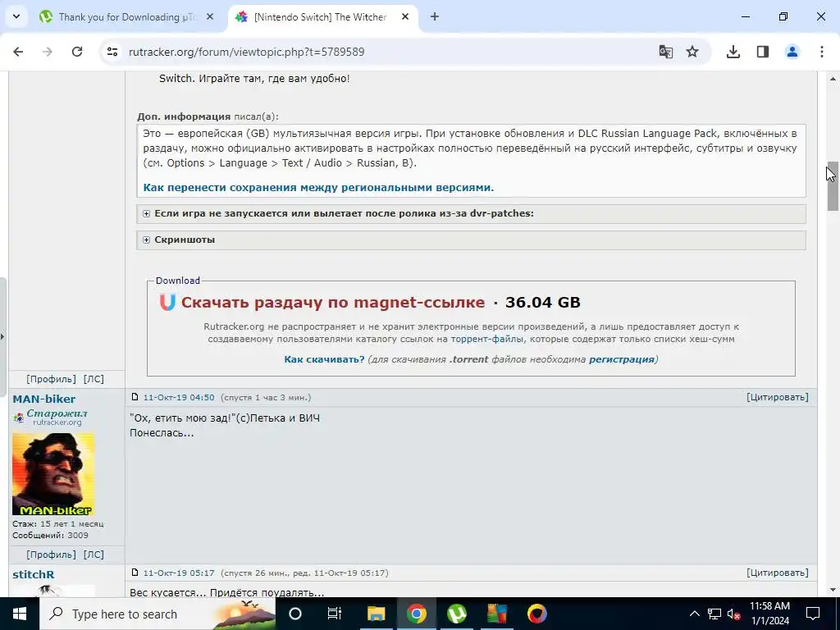Click the page vertical scrollbar thumb
Viewport: 840px width, 630px height.
(x=833, y=186)
